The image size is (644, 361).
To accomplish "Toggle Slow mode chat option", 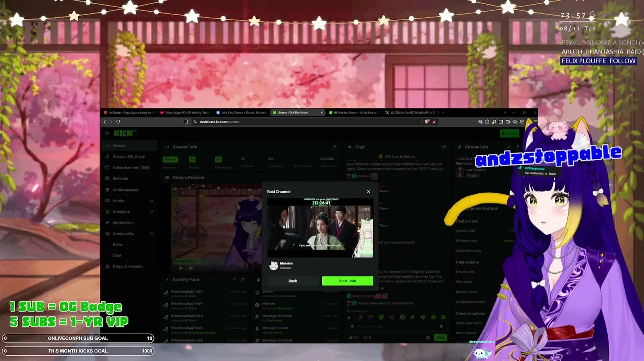I will (x=464, y=282).
